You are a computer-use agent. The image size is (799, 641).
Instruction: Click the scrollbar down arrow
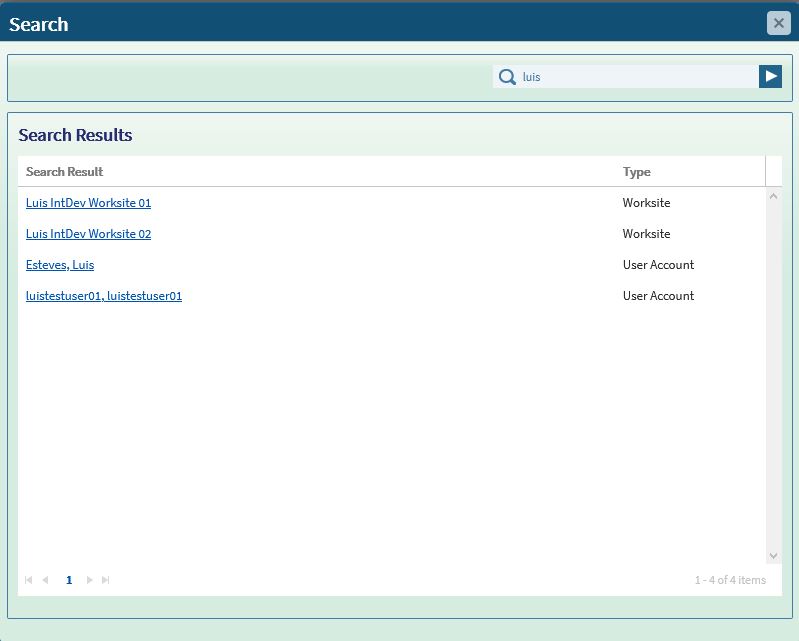[774, 556]
